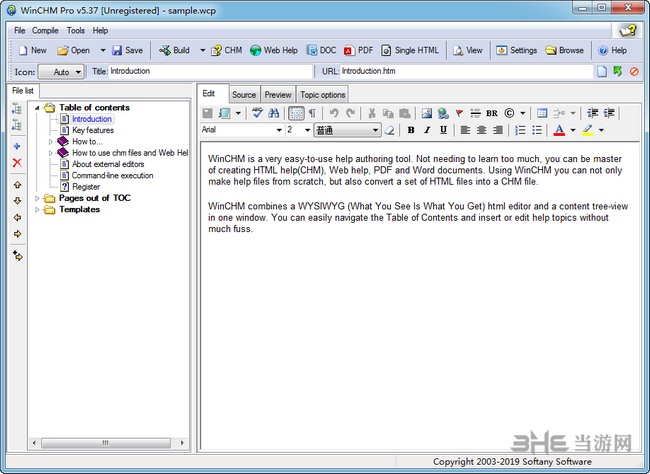Clear formatting with the eraser icon
The width and height of the screenshot is (650, 474).
[389, 130]
